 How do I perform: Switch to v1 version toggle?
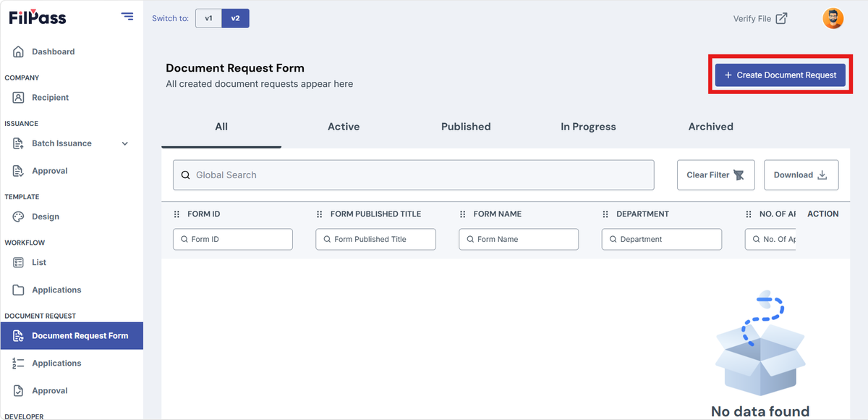pos(208,19)
